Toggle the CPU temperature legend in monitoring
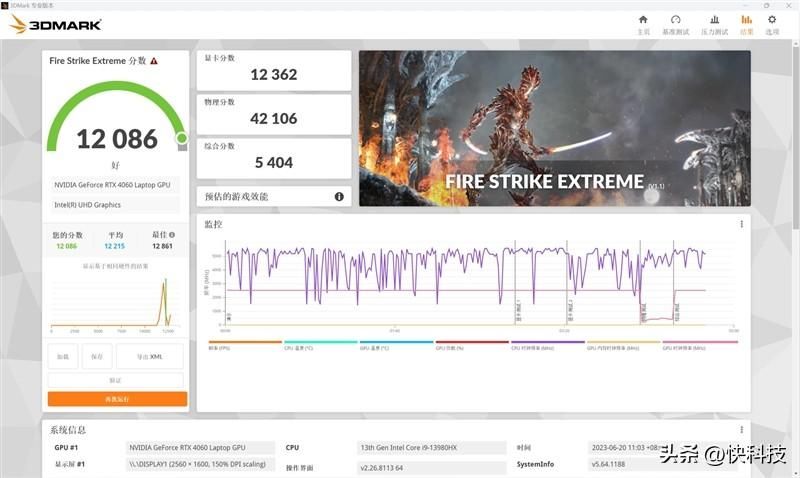 pos(320,345)
